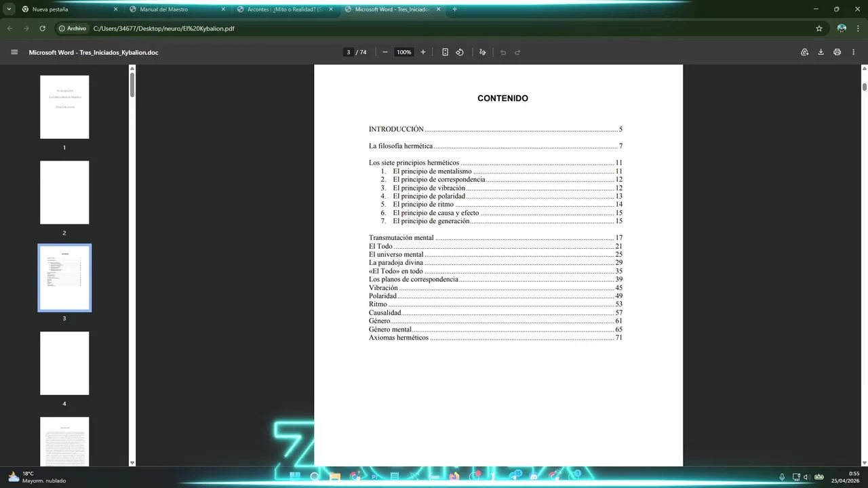The width and height of the screenshot is (868, 488).
Task: Click the Archivo site info chip
Action: (x=73, y=28)
